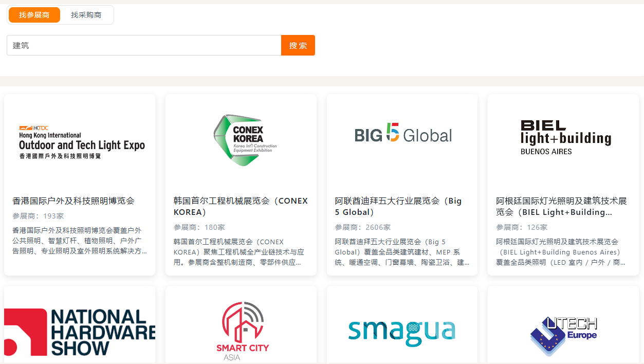Click the Hong Kong lighting expo description text
Image resolution: width=644 pixels, height=364 pixels.
click(80, 241)
